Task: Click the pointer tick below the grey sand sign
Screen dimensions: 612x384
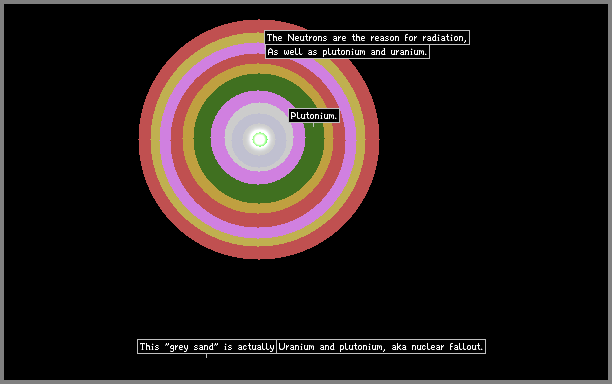Action: (206, 356)
